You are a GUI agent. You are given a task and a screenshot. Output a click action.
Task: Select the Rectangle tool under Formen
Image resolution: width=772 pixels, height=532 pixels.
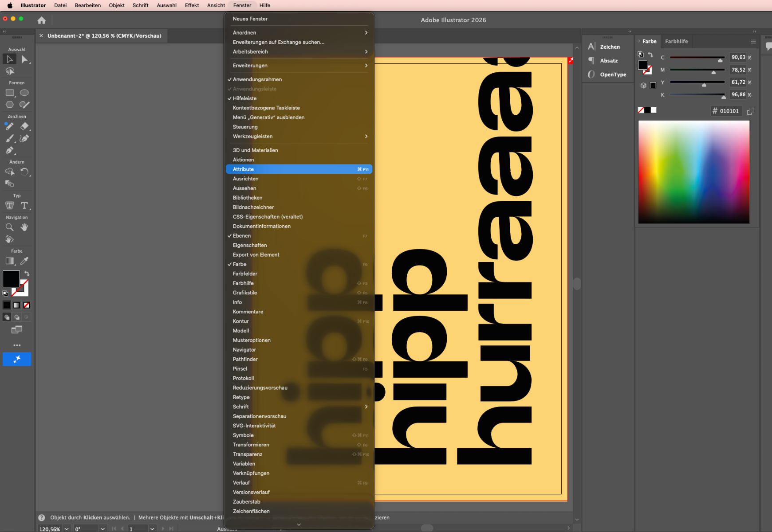10,93
